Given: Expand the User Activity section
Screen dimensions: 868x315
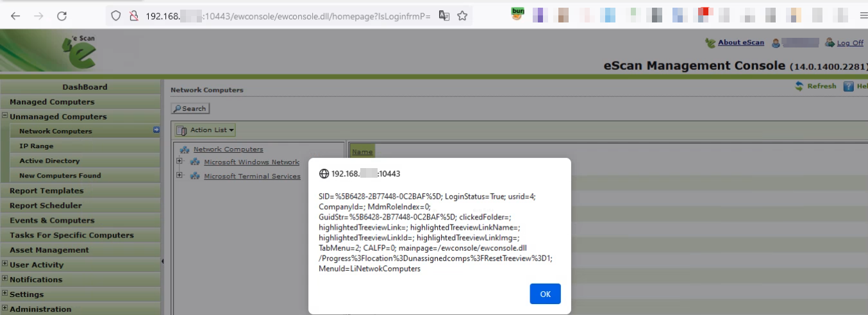Looking at the screenshot, I should [x=4, y=264].
